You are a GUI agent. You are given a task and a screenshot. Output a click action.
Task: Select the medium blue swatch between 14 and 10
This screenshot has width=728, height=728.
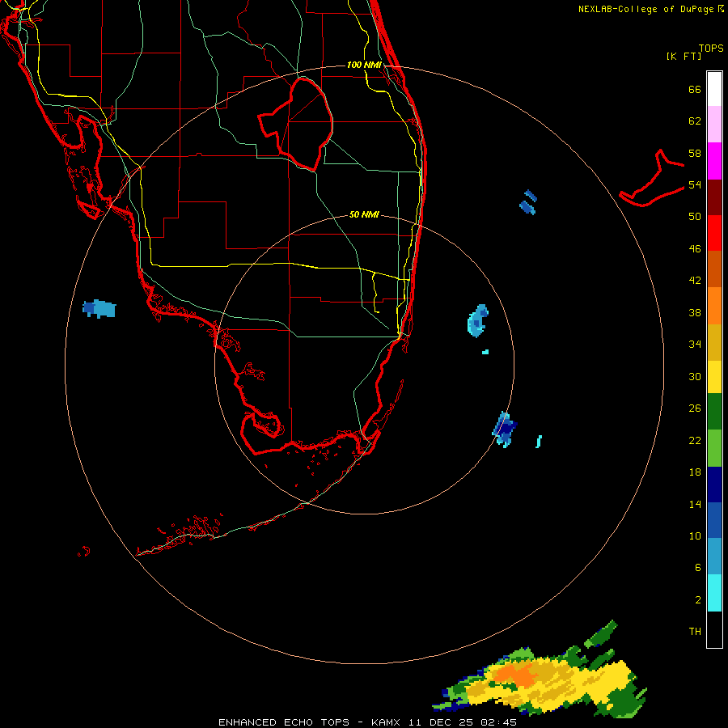pos(714,520)
